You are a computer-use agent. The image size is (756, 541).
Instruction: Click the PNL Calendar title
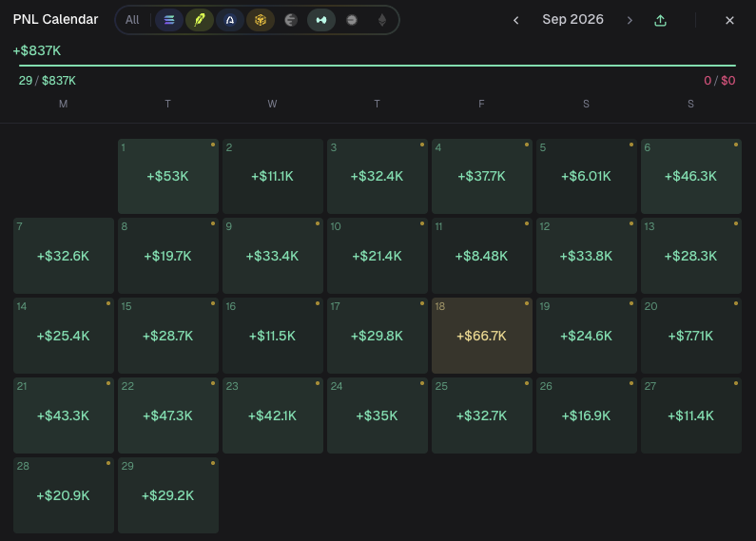55,19
